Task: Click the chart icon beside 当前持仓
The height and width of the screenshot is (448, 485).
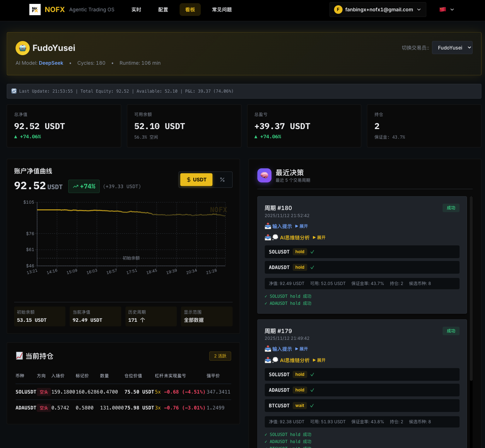Action: click(x=19, y=356)
